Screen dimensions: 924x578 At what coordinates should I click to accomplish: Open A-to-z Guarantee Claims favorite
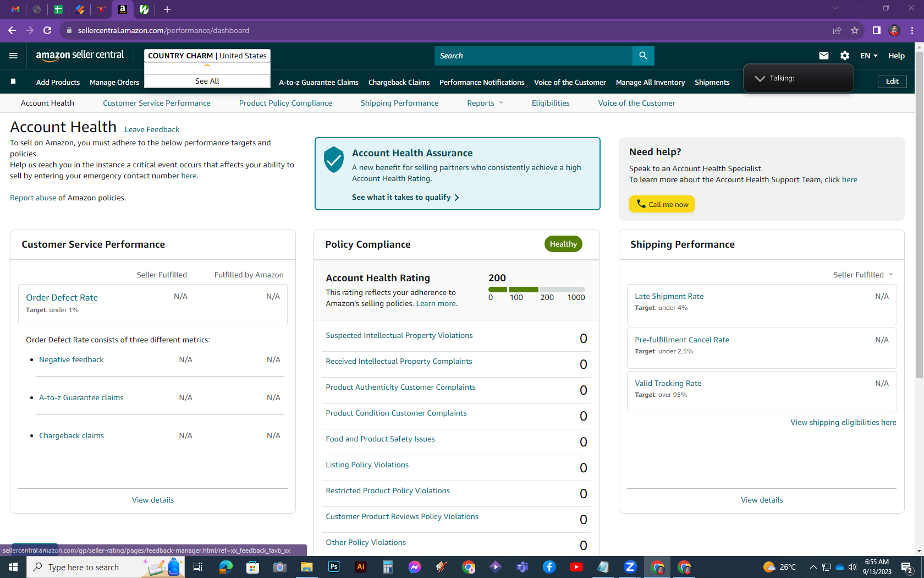coord(318,82)
